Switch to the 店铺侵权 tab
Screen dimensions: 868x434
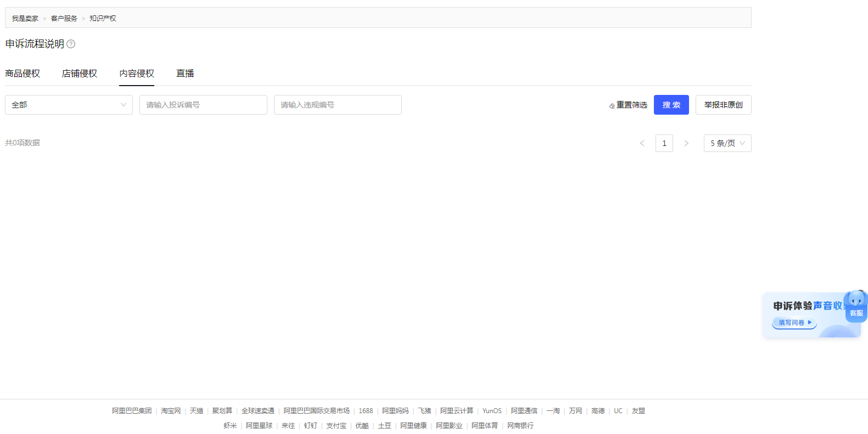(x=80, y=74)
